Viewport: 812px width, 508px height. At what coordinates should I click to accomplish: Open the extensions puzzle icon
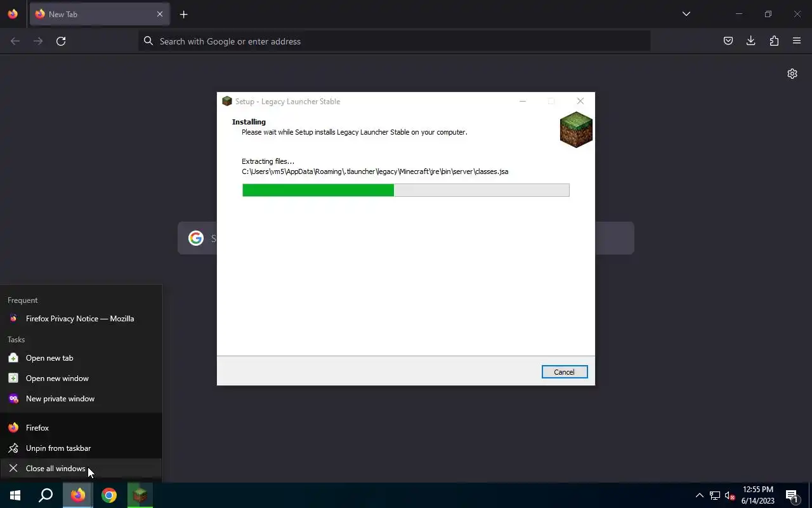click(x=774, y=41)
